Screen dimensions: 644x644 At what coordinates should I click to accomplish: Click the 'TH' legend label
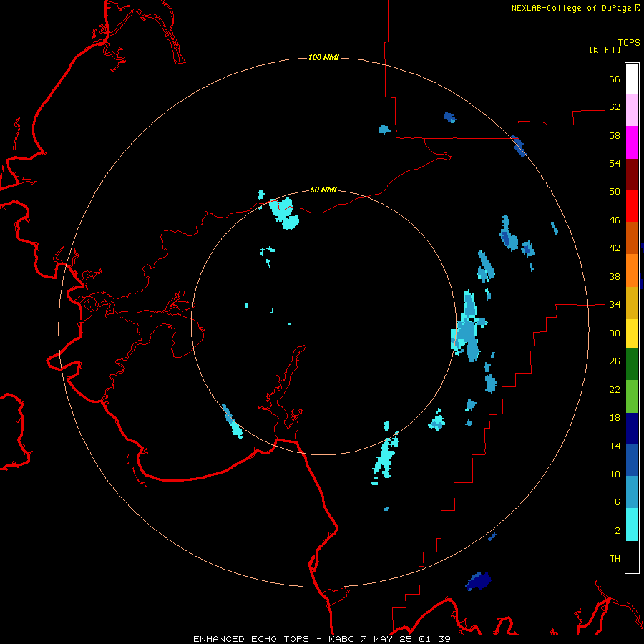point(615,559)
